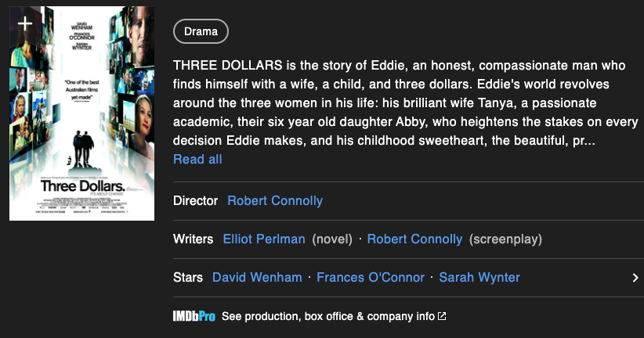
Task: Expand full cast with Stars chevron arrow
Action: pos(635,278)
